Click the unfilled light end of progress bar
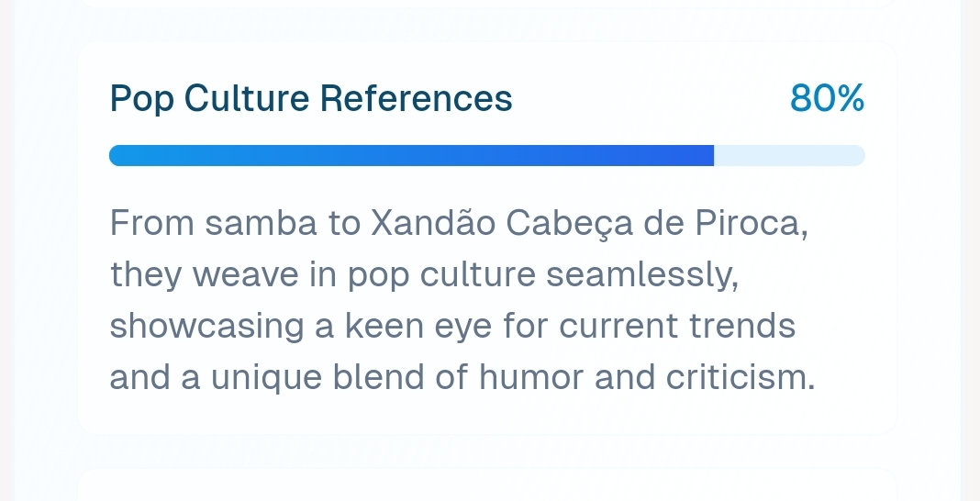 click(x=789, y=156)
